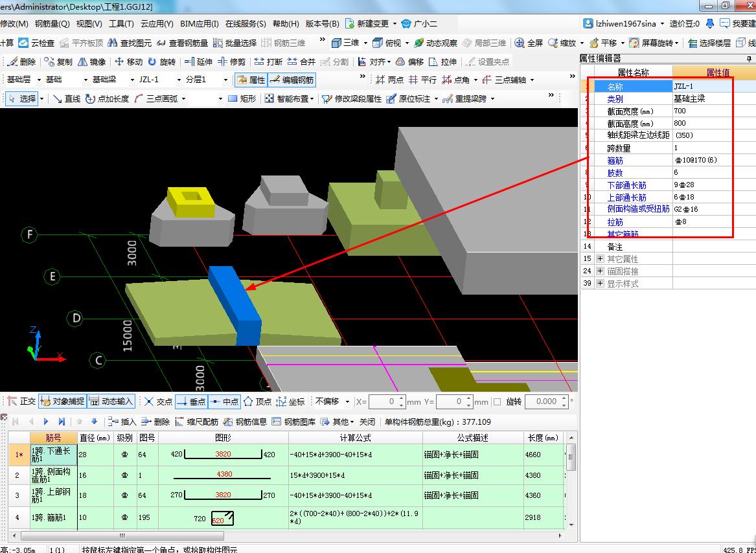Screen dimensions: 756x553
Task: Toggle 垂点 perpendicular snap
Action: [x=191, y=401]
